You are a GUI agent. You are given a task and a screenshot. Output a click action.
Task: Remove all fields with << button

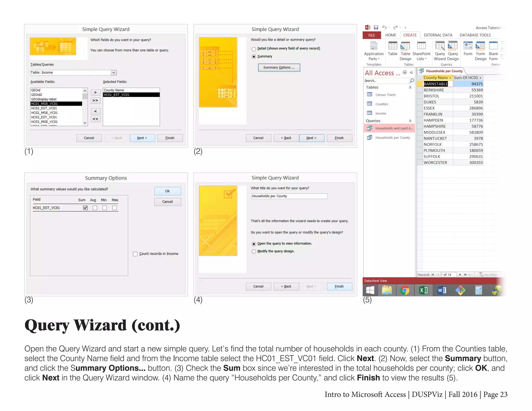[95, 119]
